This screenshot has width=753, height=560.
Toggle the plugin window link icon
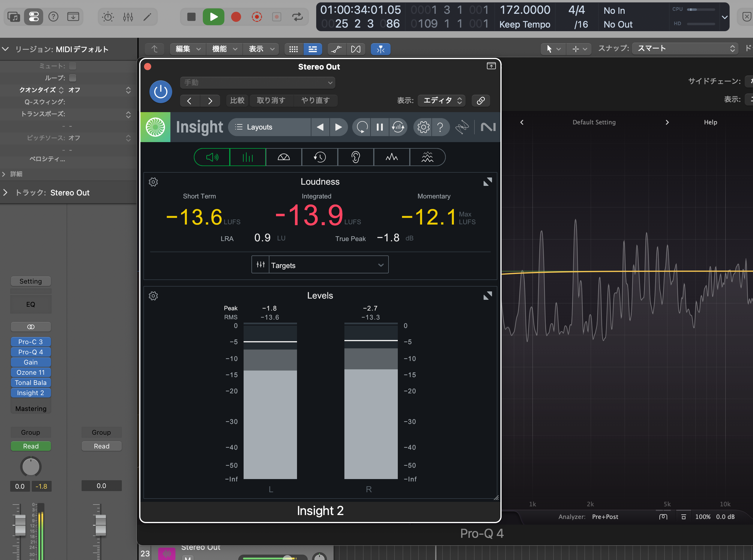click(x=481, y=100)
